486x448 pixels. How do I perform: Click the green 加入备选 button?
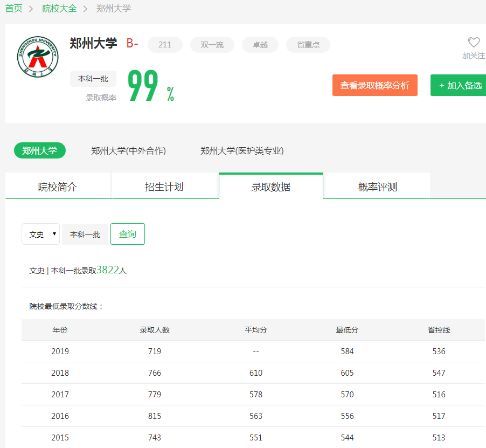point(458,85)
